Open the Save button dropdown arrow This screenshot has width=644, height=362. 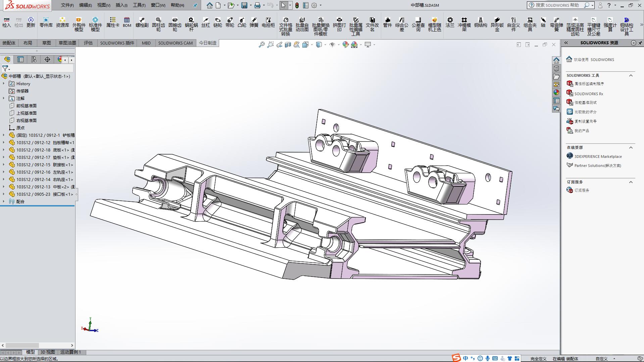pyautogui.click(x=250, y=5)
